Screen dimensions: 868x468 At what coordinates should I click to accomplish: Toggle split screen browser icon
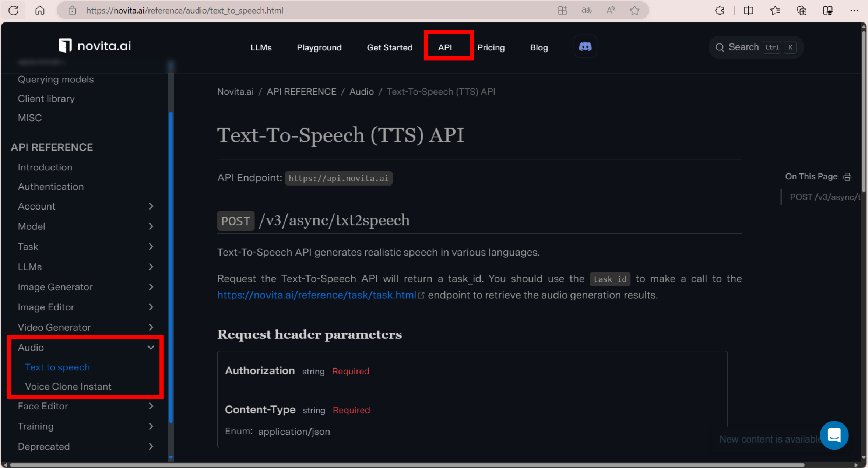(x=748, y=11)
